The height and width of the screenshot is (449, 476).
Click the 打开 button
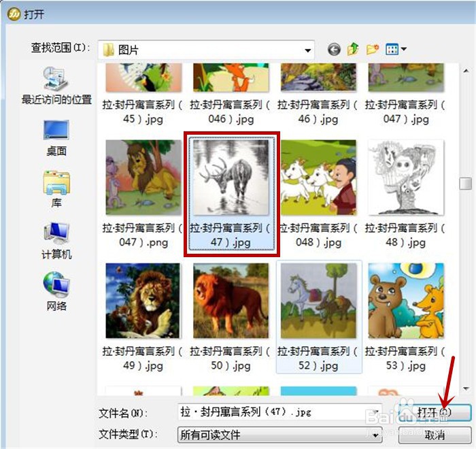[434, 412]
